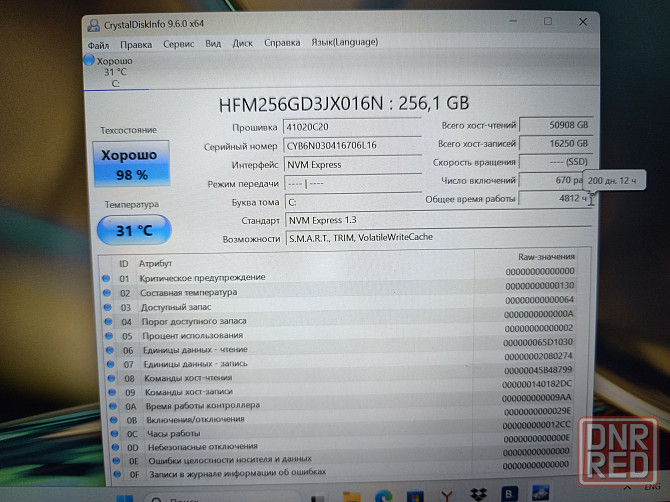
Task: Click raw value 000000065D1030
Action: 538,342
